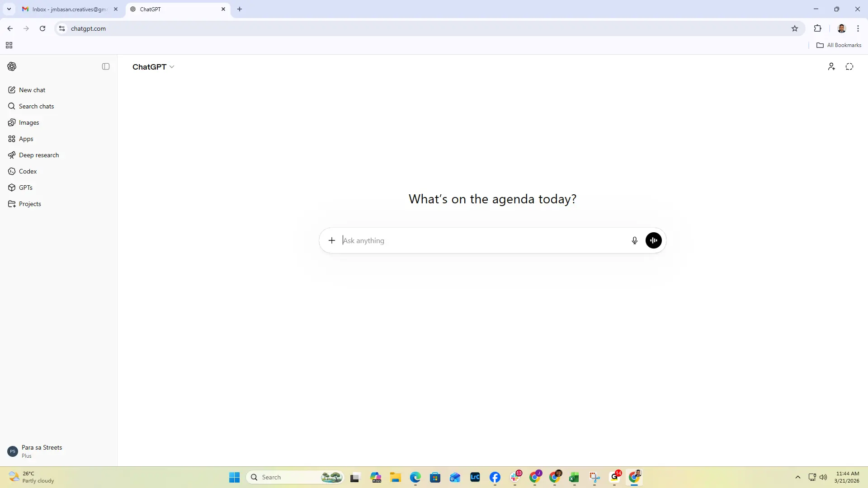Focus the Ask anything input field
The image size is (868, 488).
[484, 240]
